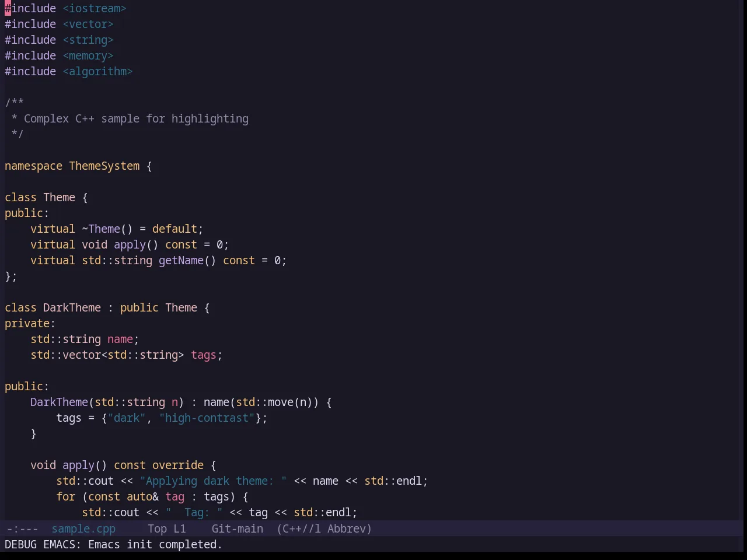Image resolution: width=747 pixels, height=560 pixels.
Task: Click '~Theme()' destructor declaration
Action: point(107,229)
